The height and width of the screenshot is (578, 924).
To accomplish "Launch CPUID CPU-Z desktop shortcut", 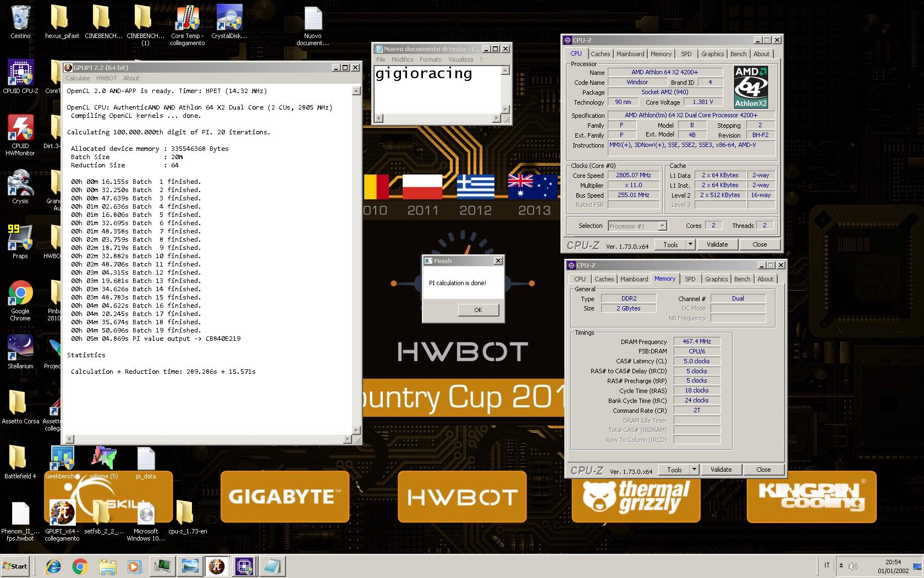I will [x=20, y=77].
